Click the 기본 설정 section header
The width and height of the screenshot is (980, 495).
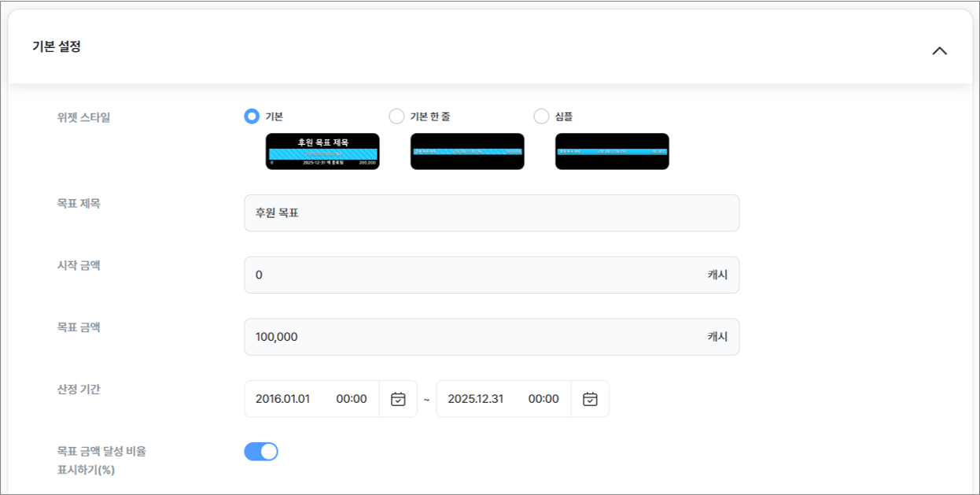tap(490, 46)
